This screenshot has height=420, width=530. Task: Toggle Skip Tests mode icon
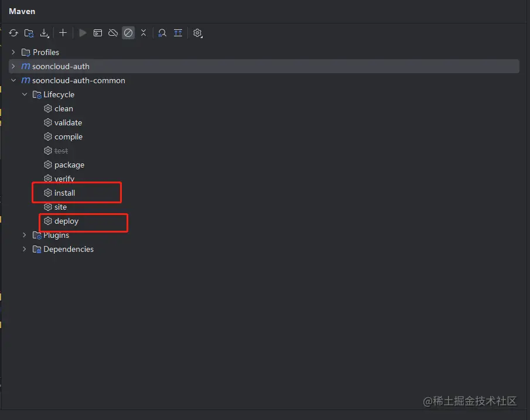coord(128,33)
